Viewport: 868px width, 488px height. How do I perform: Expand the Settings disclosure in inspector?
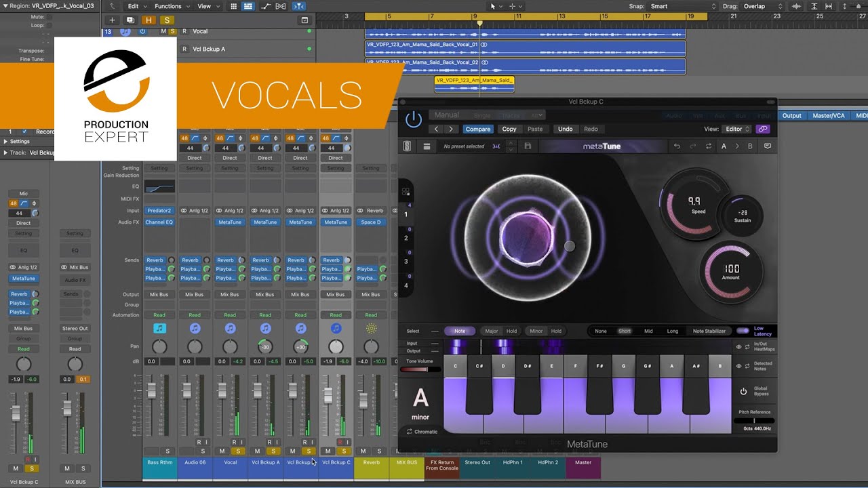[x=6, y=141]
